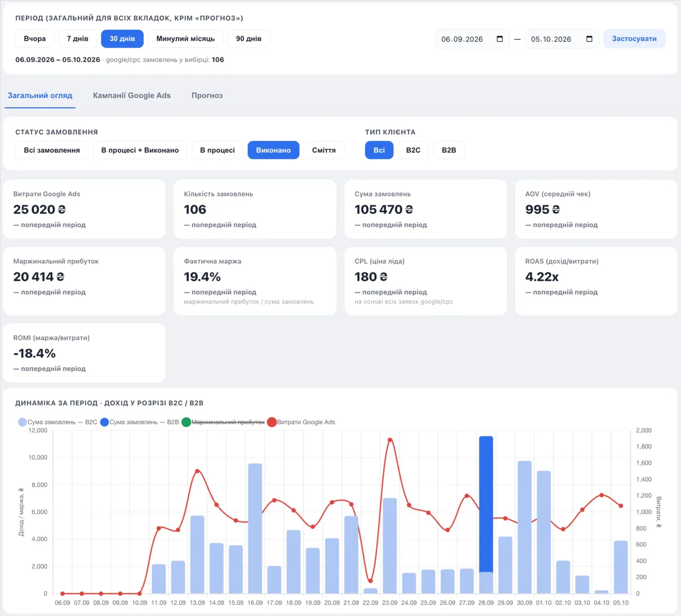681x616 pixels.
Task: Select the 7 днів period
Action: [x=78, y=39]
